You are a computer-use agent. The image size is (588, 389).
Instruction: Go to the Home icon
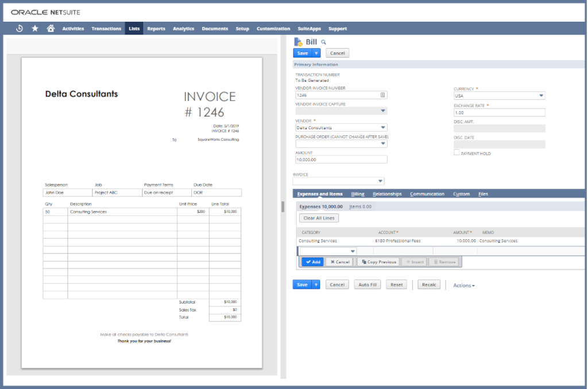(x=51, y=29)
